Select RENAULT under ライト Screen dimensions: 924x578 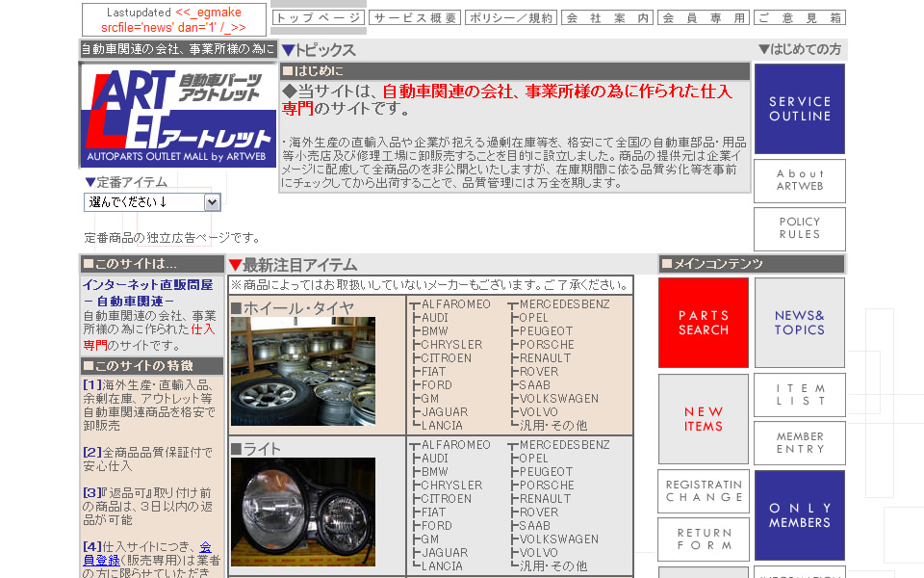point(545,500)
